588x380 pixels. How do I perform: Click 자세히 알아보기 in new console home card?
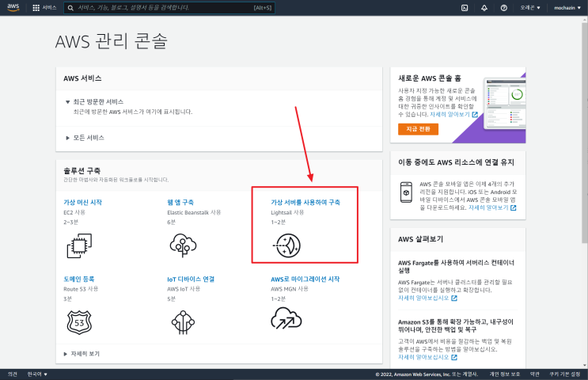[x=450, y=115]
